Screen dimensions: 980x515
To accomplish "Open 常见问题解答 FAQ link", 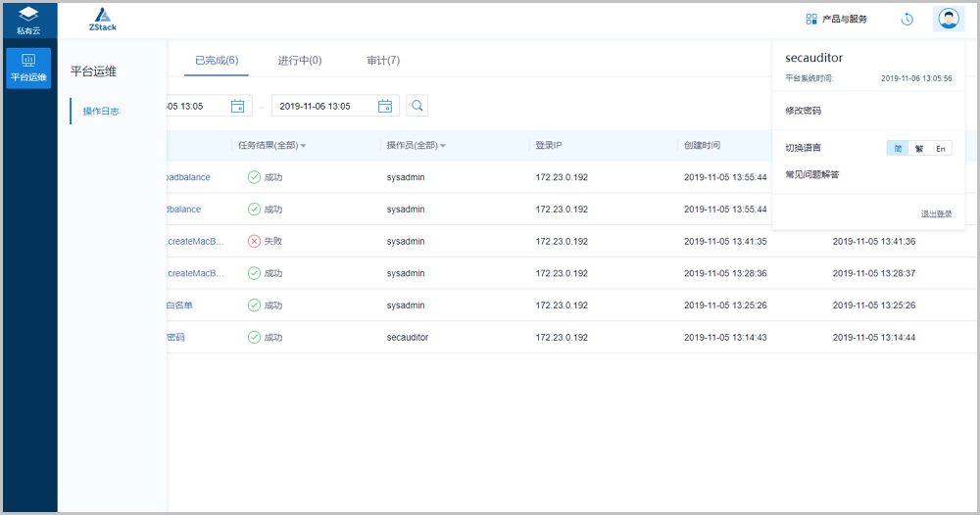I will (811, 174).
